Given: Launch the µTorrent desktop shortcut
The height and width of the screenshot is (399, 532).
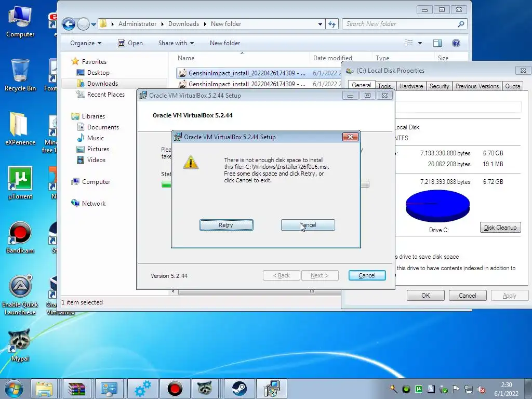Looking at the screenshot, I should coord(20,182).
